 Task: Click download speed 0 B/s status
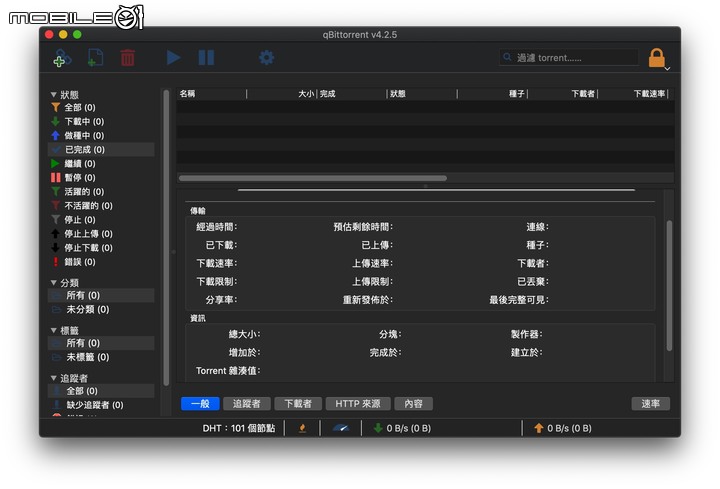[402, 428]
